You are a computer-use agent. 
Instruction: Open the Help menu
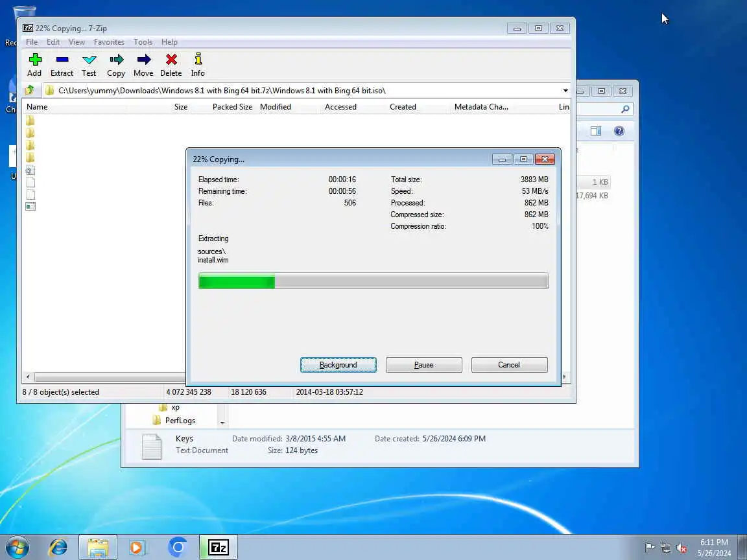point(169,42)
